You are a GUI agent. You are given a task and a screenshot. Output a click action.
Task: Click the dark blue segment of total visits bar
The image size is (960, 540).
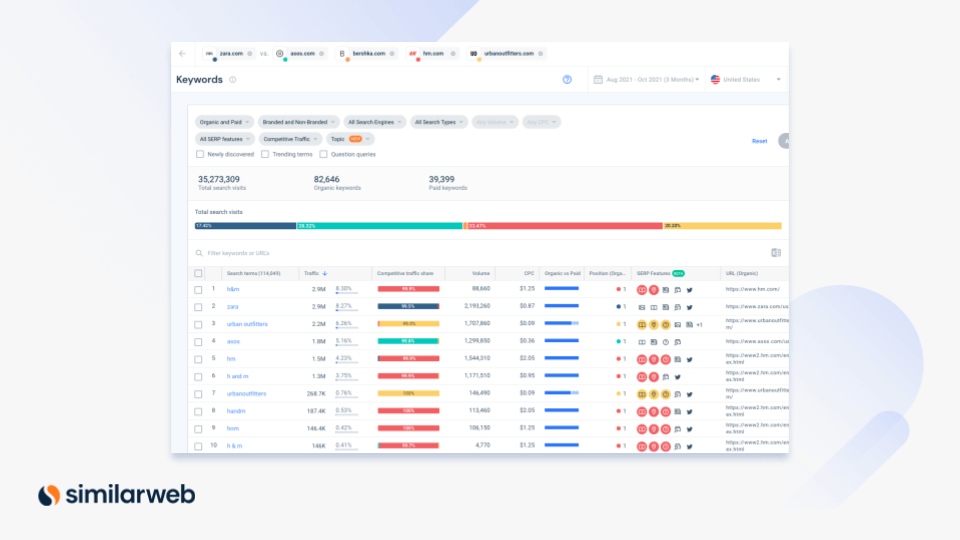coord(246,226)
